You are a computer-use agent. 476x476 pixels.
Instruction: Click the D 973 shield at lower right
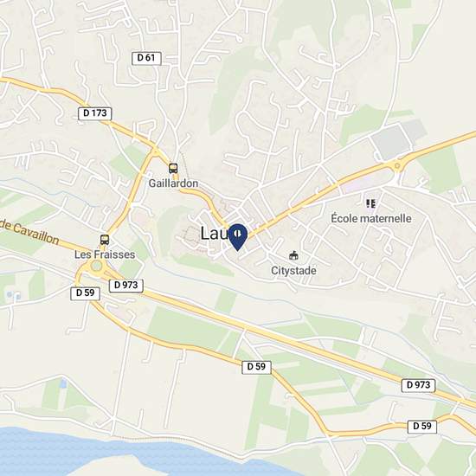coord(418,385)
